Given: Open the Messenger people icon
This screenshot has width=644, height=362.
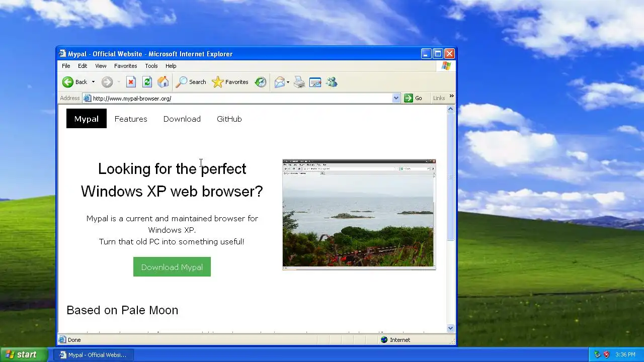Looking at the screenshot, I should [x=332, y=82].
